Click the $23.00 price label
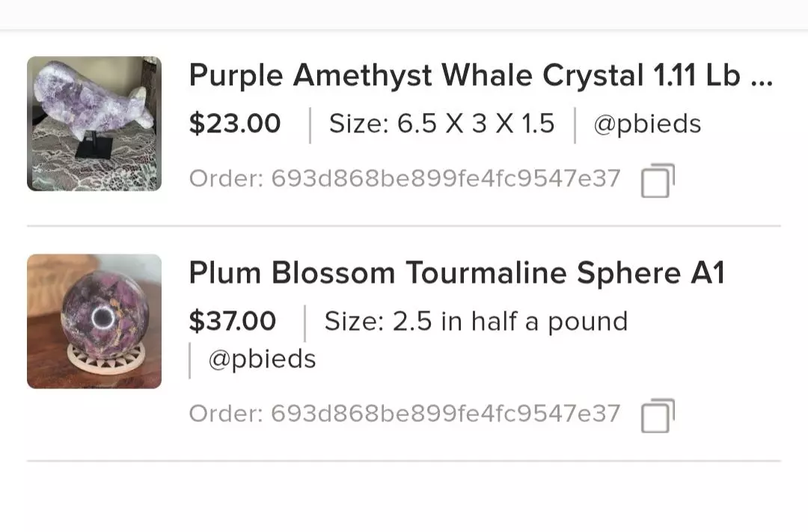This screenshot has width=808, height=532. [x=235, y=123]
